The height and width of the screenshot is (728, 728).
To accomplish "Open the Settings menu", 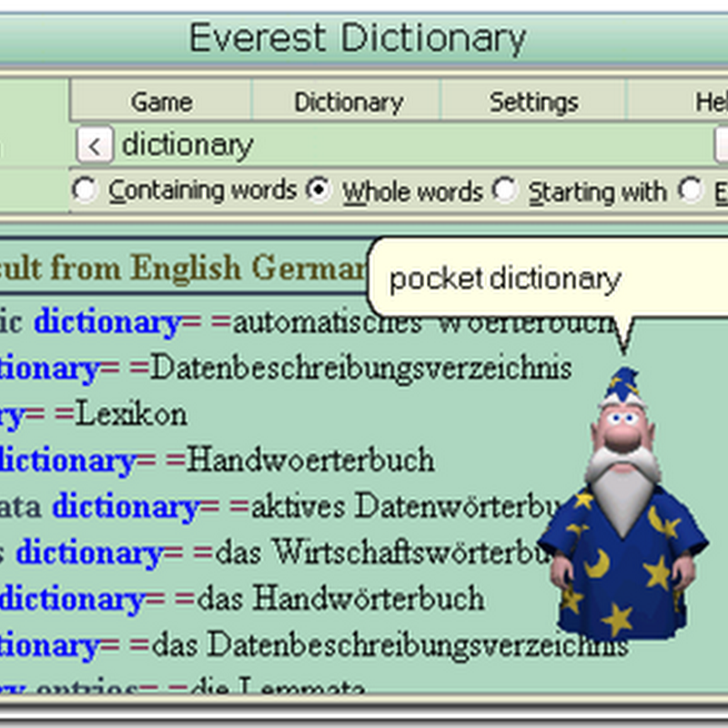I will click(534, 102).
